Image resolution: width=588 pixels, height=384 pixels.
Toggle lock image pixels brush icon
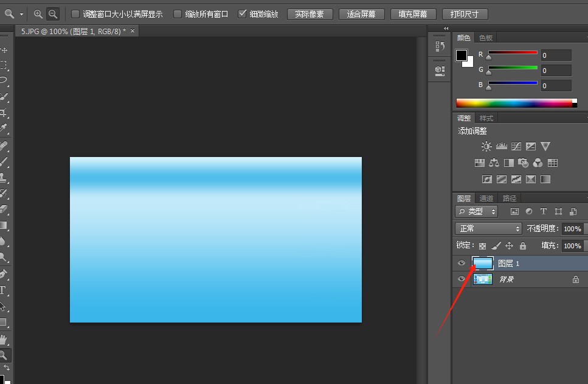(496, 246)
